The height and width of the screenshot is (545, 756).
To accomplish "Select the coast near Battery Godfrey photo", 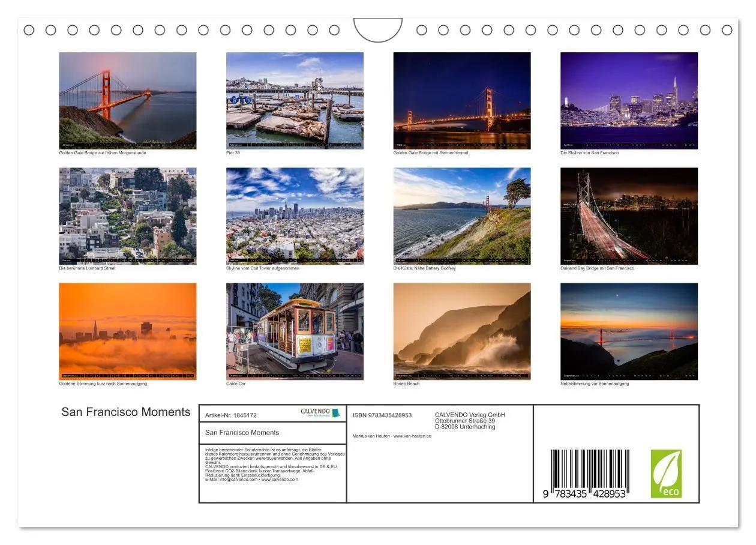I will click(462, 216).
